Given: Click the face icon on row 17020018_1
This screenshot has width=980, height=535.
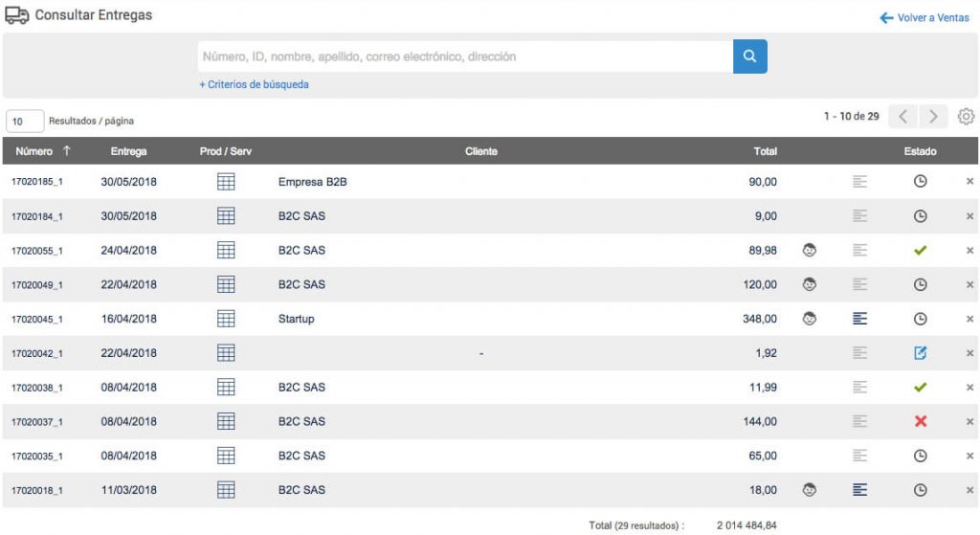Looking at the screenshot, I should tap(810, 490).
